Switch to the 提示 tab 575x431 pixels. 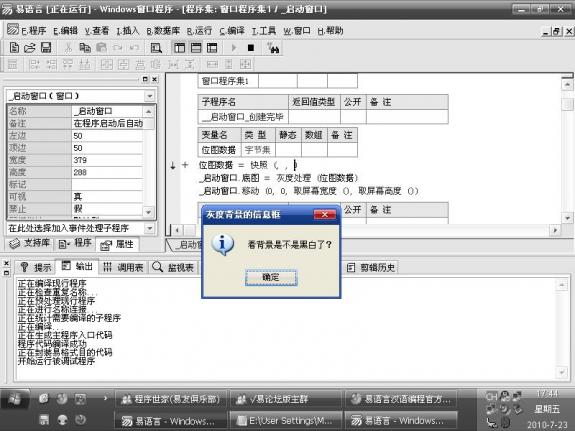[35, 267]
